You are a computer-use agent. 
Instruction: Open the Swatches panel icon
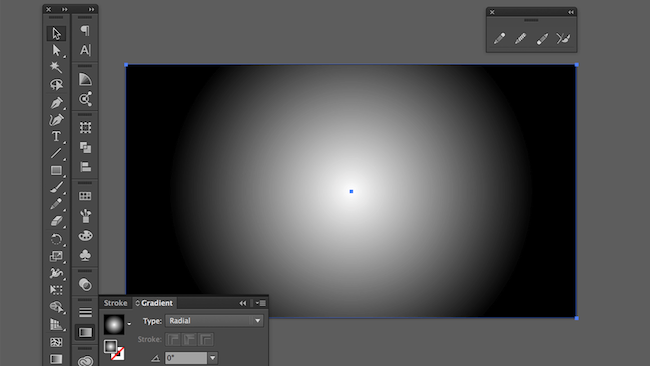coord(85,196)
